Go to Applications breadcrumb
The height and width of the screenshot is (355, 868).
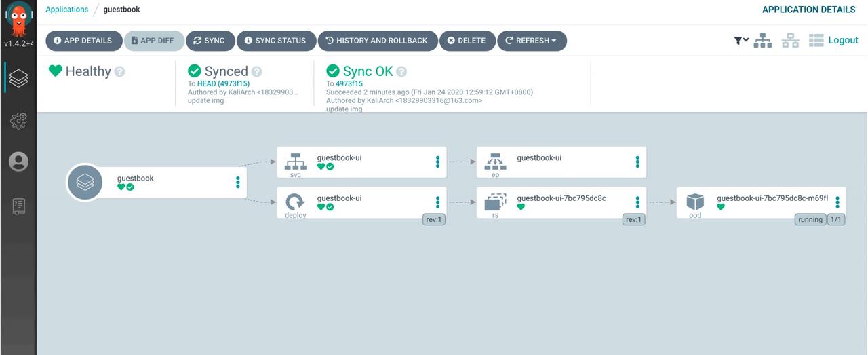(66, 10)
